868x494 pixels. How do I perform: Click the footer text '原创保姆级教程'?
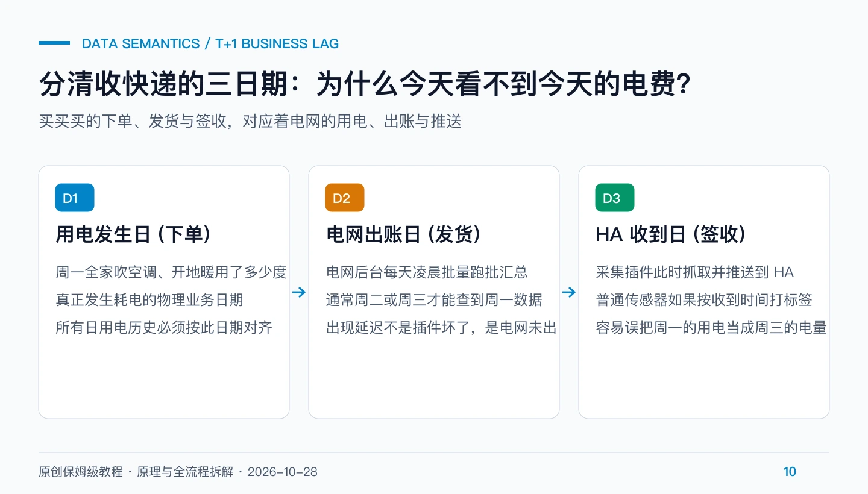tap(81, 472)
